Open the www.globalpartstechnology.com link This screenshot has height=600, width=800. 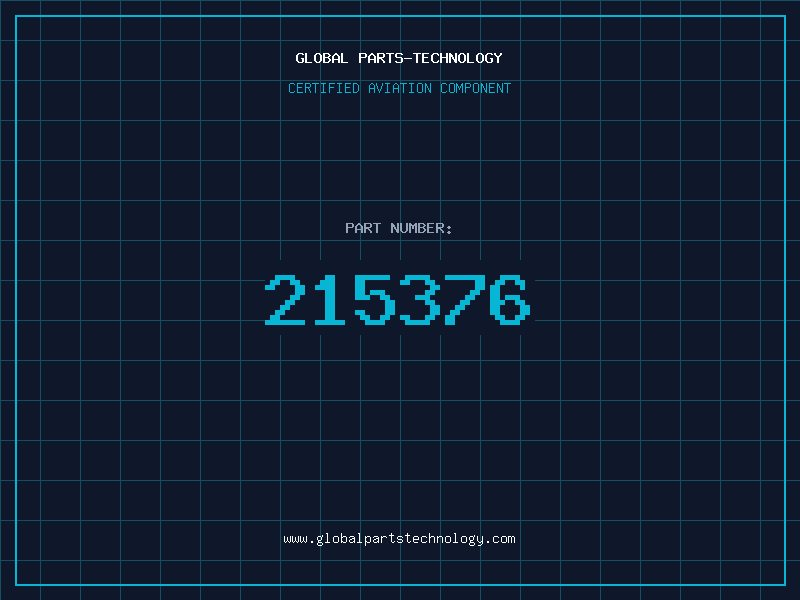399,539
